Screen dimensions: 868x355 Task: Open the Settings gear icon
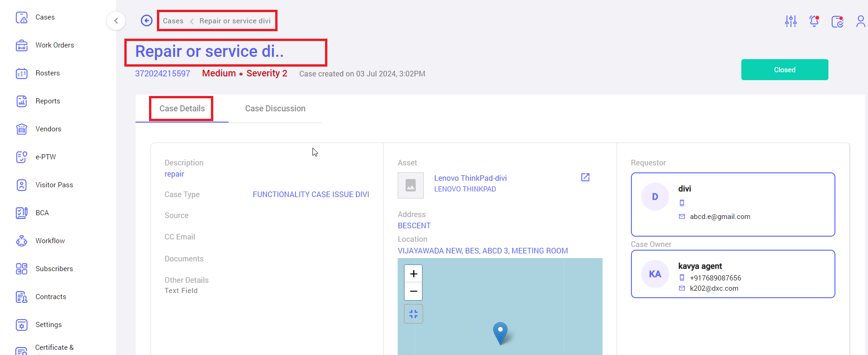pyautogui.click(x=22, y=325)
